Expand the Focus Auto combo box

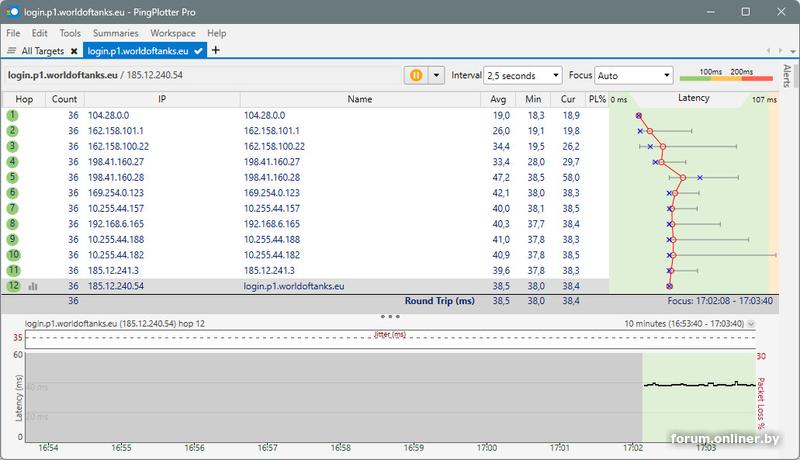[x=634, y=75]
